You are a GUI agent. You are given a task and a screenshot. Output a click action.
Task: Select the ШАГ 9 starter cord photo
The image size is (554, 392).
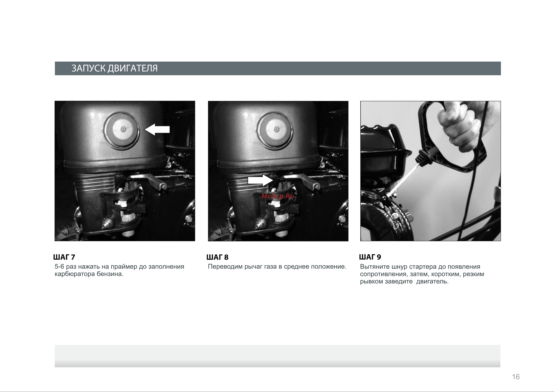[x=431, y=171]
